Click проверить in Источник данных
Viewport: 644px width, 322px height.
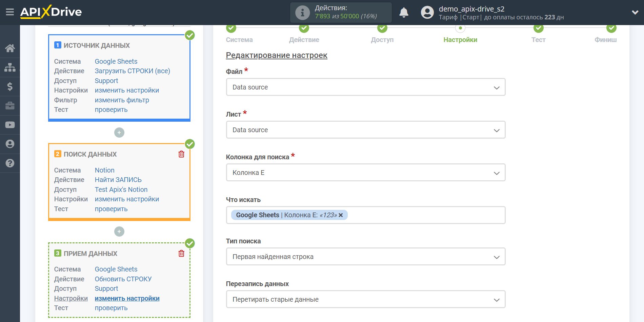click(111, 109)
